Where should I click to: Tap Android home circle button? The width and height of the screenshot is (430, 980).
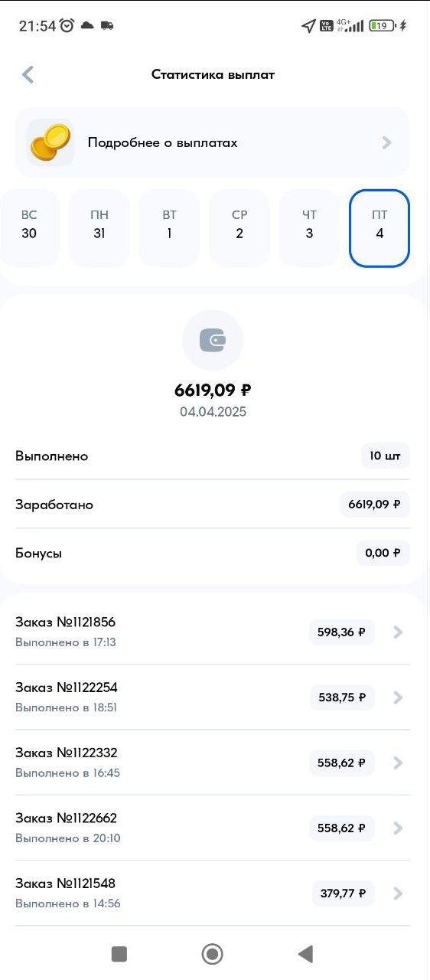tap(212, 953)
